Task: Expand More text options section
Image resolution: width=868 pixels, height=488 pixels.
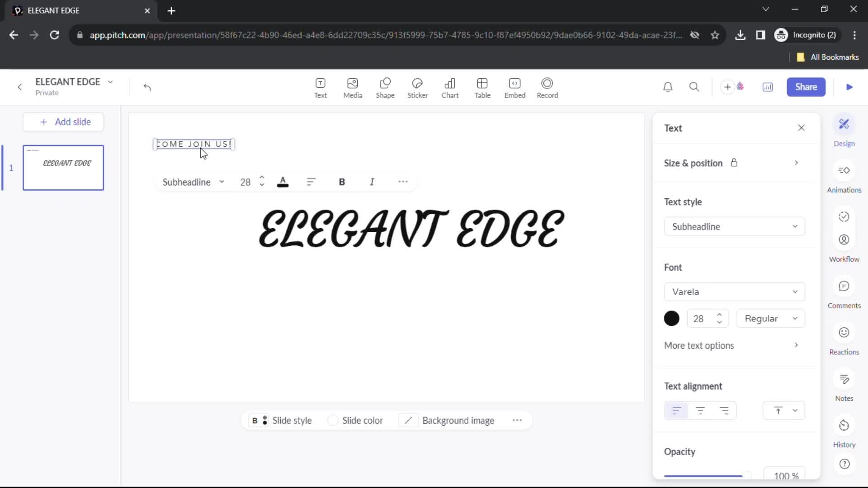Action: coord(797,345)
